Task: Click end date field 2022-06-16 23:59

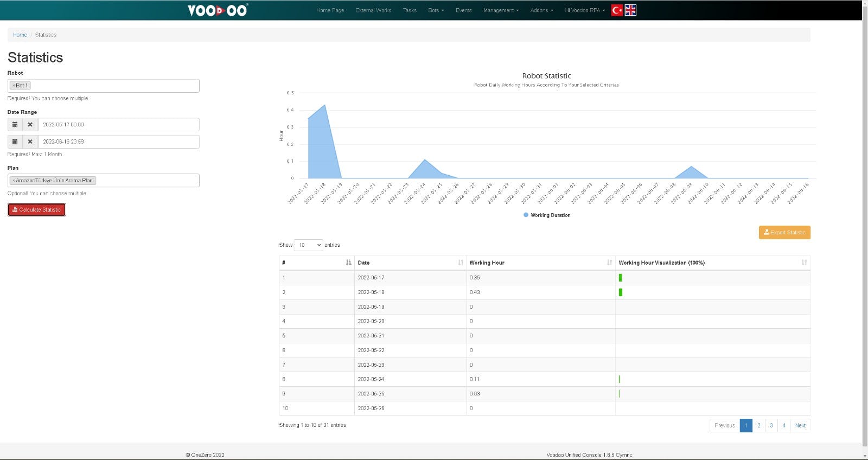Action: click(118, 142)
